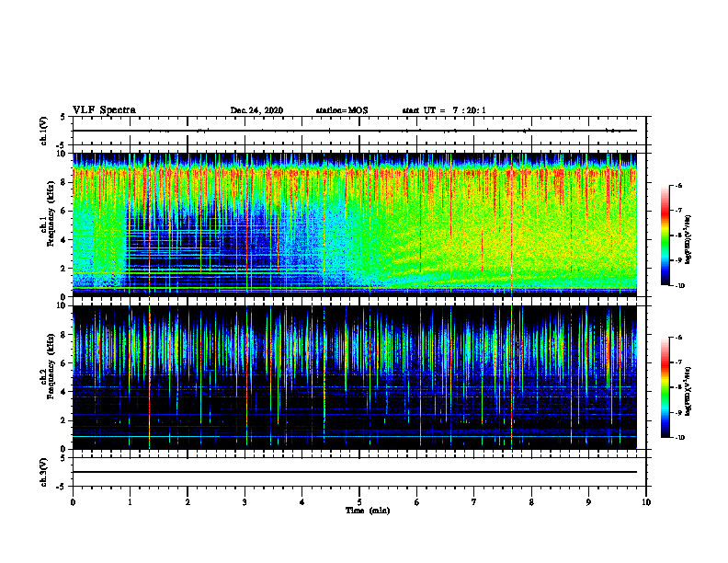Click tick label "9" on the time axis

588,502
